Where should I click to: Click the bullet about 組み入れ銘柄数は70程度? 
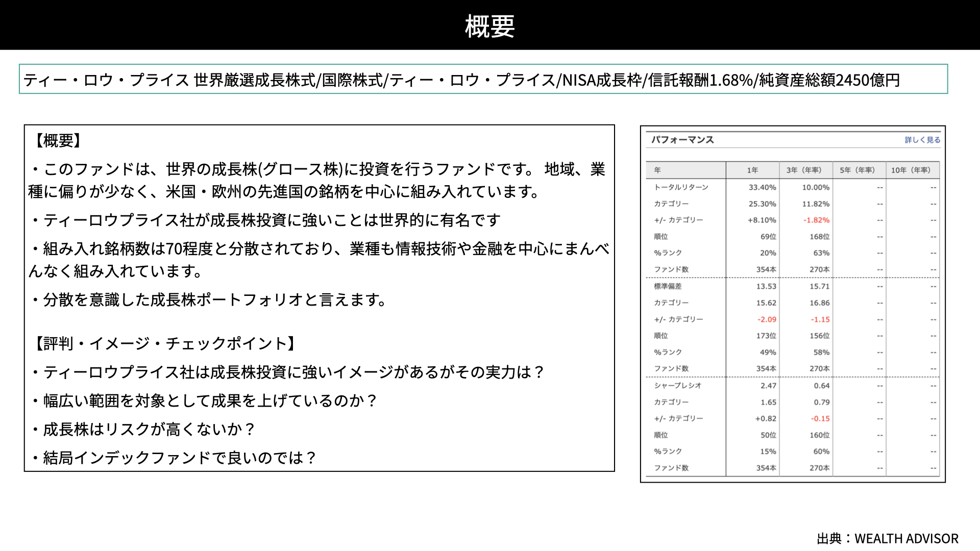pyautogui.click(x=319, y=260)
